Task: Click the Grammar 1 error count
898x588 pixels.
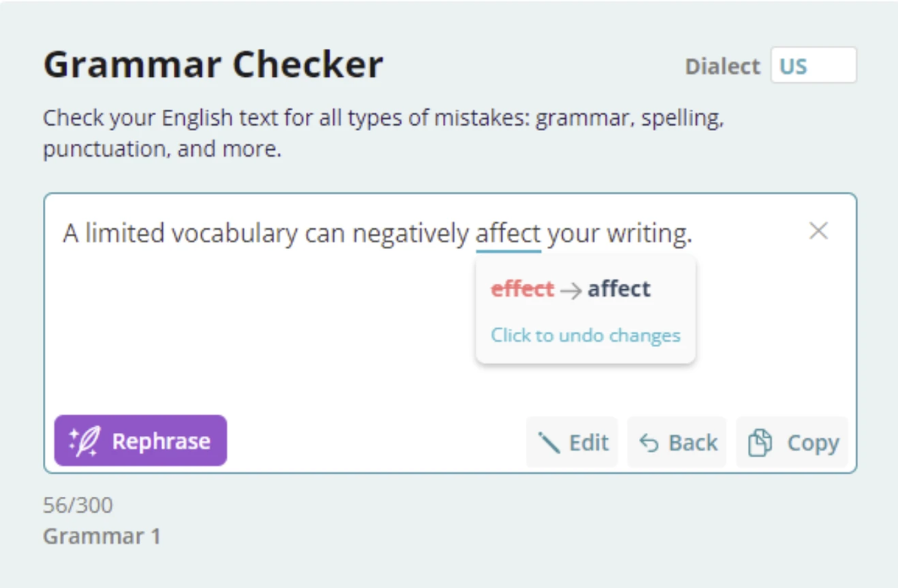Action: click(x=102, y=537)
